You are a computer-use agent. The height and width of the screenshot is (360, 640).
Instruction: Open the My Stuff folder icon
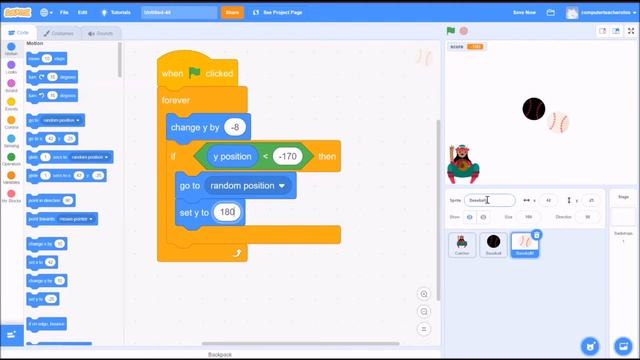click(x=551, y=12)
